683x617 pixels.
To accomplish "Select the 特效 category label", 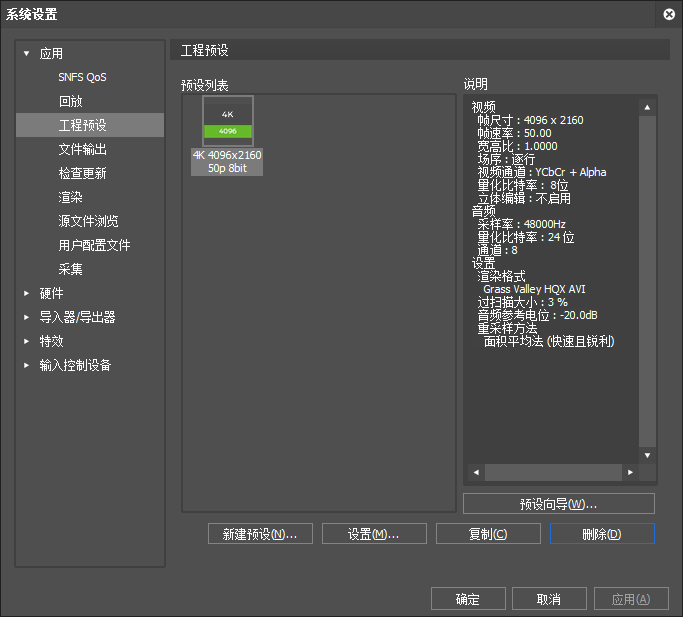I will [51, 341].
